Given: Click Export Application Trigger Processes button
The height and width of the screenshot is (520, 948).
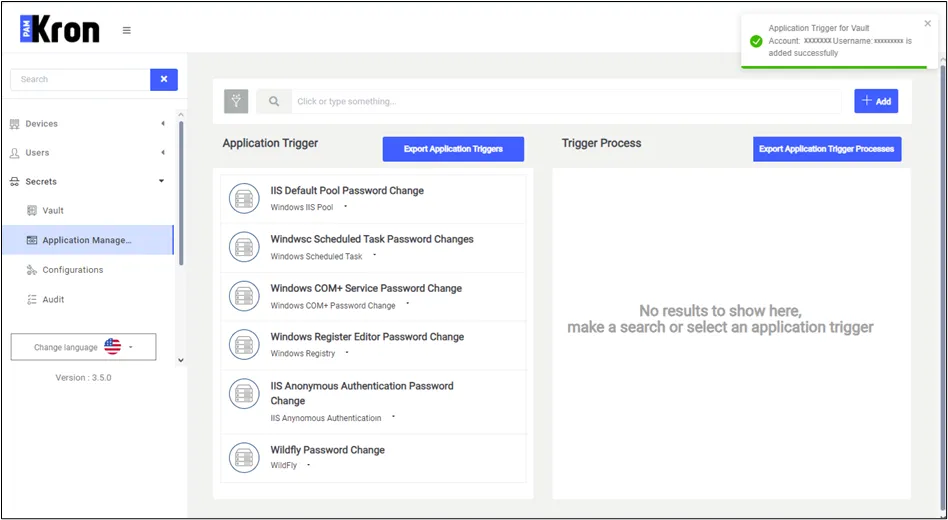Looking at the screenshot, I should tap(826, 149).
